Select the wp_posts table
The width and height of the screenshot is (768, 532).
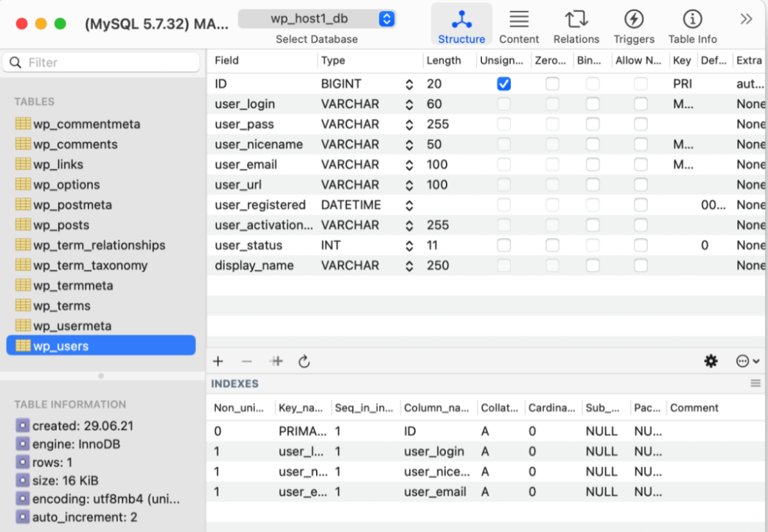101,225
